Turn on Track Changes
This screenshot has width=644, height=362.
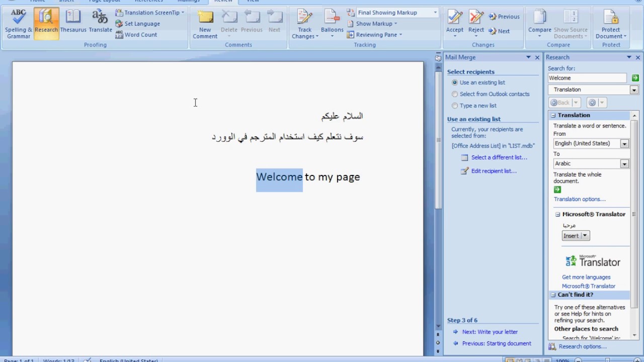pyautogui.click(x=305, y=24)
